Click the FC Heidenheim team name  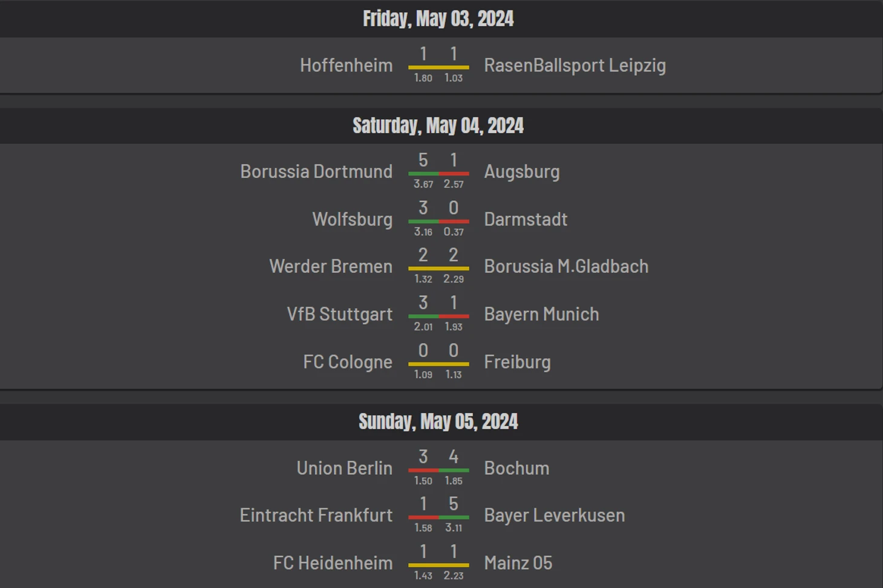click(x=333, y=563)
